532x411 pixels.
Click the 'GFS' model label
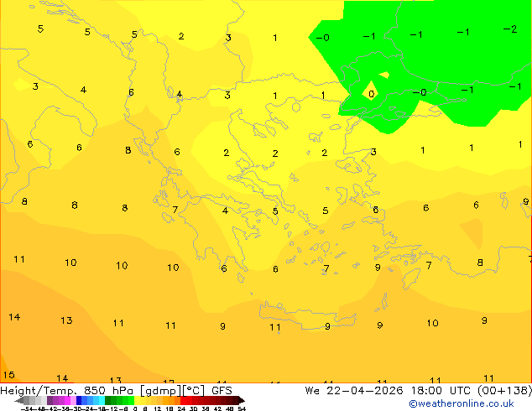coord(222,390)
